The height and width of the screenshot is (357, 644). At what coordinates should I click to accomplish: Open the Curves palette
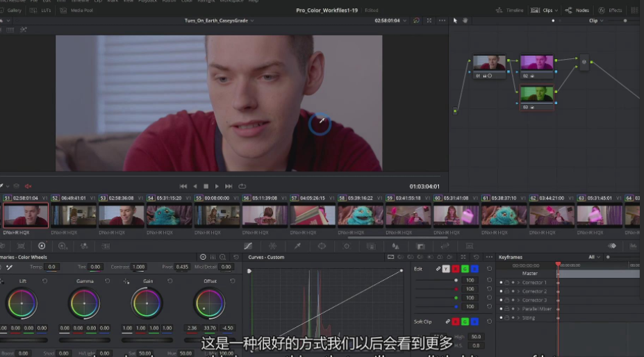248,246
